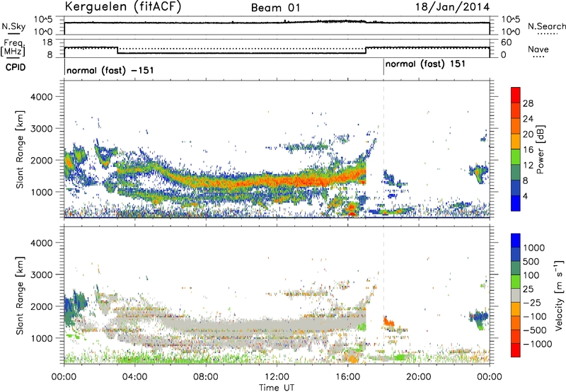Image resolution: width=566 pixels, height=392 pixels.
Task: Click the "-100" value on Velocity scale
Action: [535, 316]
